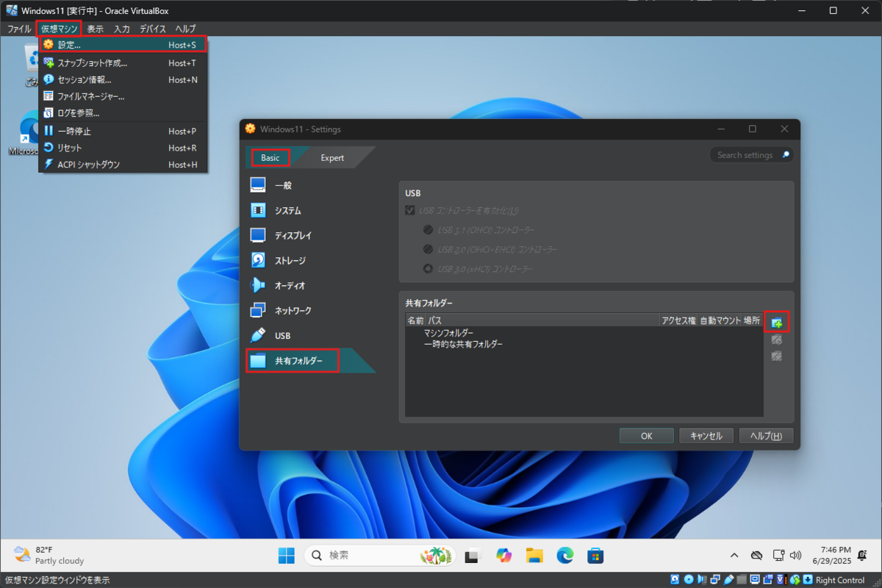Click the hard disk activity status bar icon

(675, 580)
